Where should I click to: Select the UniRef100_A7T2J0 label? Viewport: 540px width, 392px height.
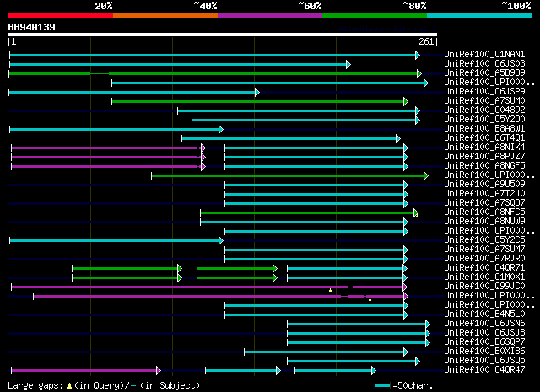(484, 193)
